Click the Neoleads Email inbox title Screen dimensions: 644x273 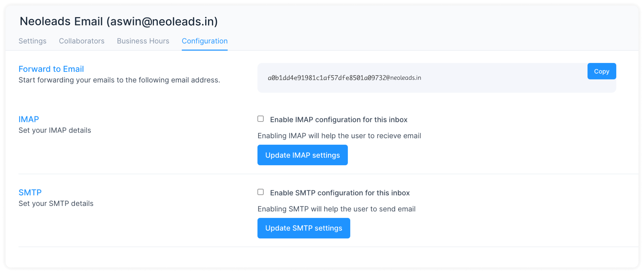tap(119, 22)
